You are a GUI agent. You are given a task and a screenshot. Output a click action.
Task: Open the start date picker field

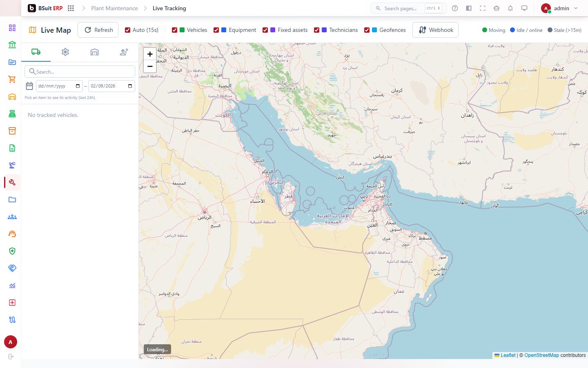(59, 86)
